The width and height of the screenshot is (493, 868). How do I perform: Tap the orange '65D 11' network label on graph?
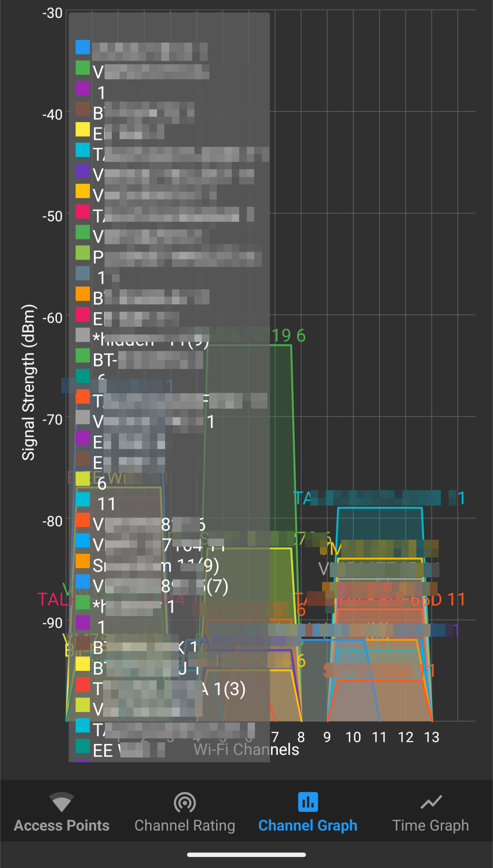click(x=438, y=600)
